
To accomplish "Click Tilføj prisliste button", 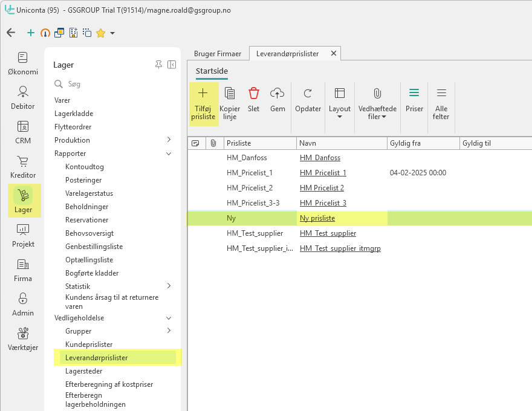I will coord(203,104).
